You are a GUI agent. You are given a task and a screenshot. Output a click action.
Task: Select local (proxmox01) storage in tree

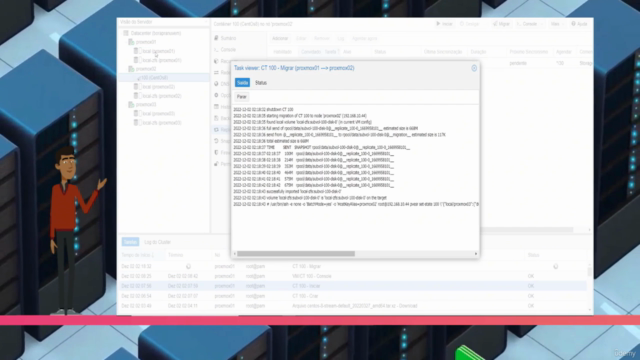click(158, 51)
